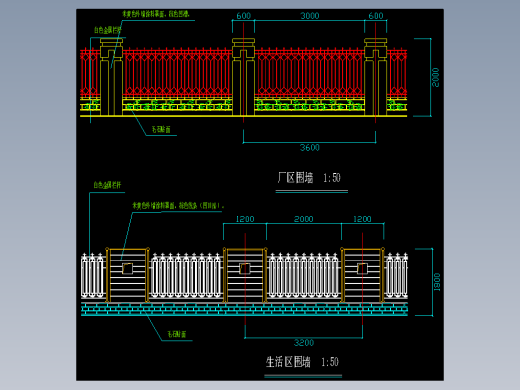The height and width of the screenshot is (390, 520).
Task: Click the 3000 dimension label
Action: pos(310,16)
